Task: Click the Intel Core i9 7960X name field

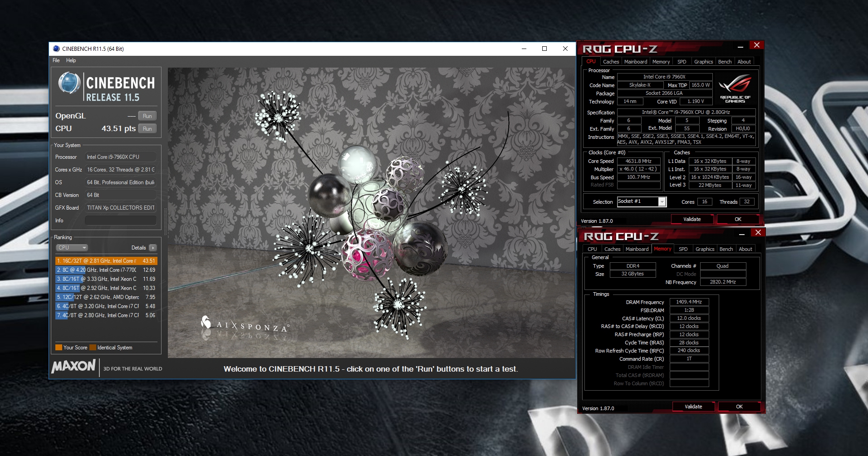Action: 664,77
